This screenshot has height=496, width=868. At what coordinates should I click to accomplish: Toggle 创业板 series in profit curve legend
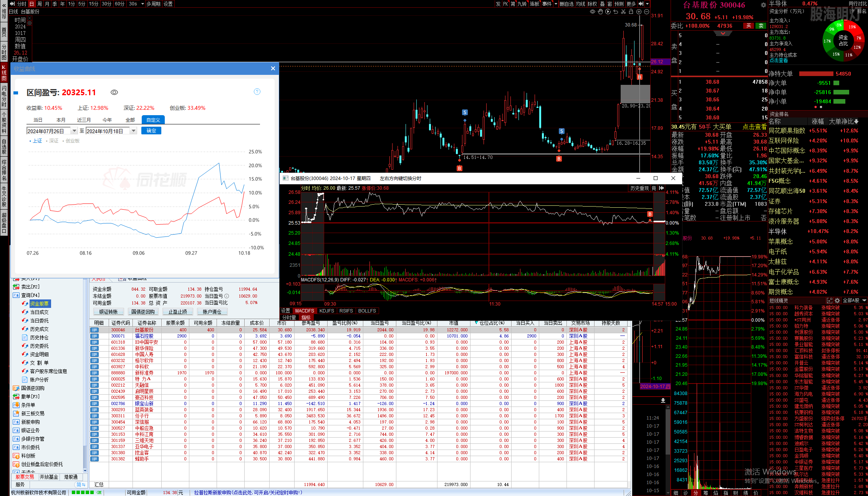point(71,141)
